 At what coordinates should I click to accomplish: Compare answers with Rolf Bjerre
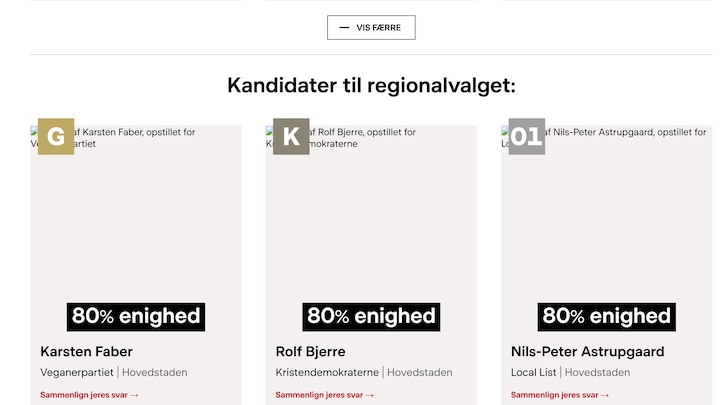(324, 395)
